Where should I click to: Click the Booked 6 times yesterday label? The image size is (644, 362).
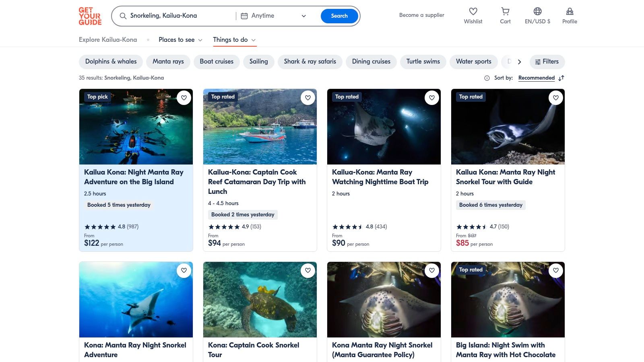tap(491, 205)
